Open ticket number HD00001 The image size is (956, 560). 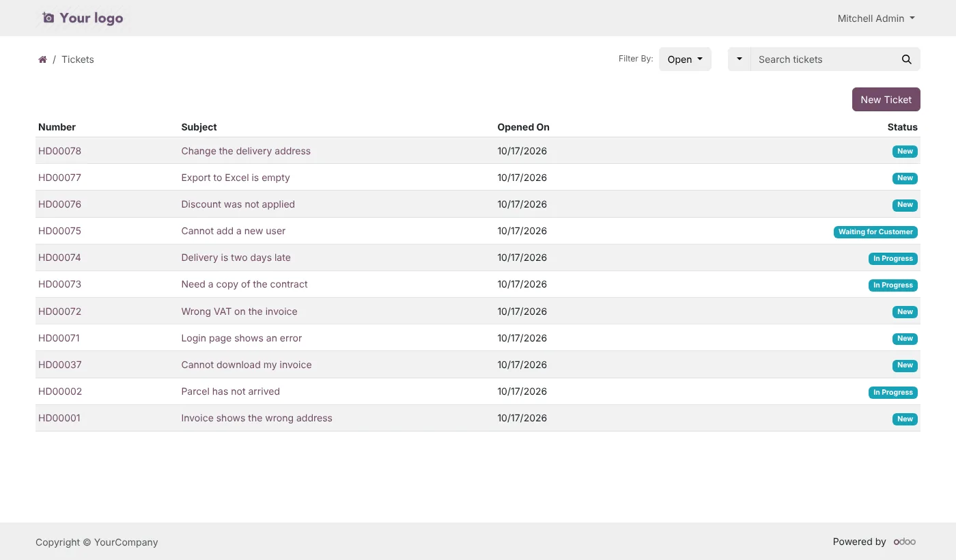[59, 418]
